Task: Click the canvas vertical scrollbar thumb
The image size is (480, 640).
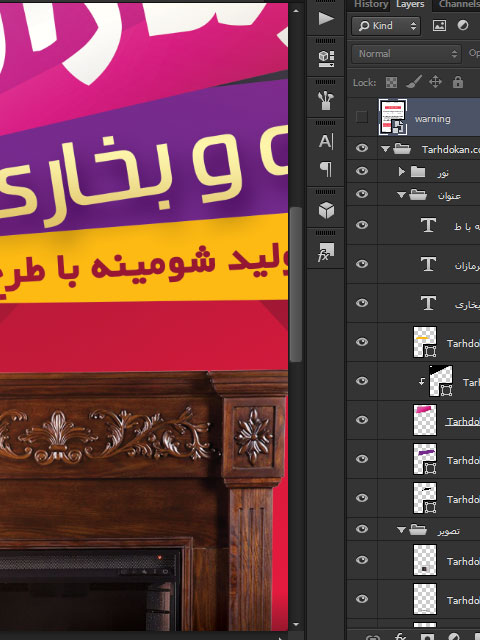Action: (x=296, y=284)
